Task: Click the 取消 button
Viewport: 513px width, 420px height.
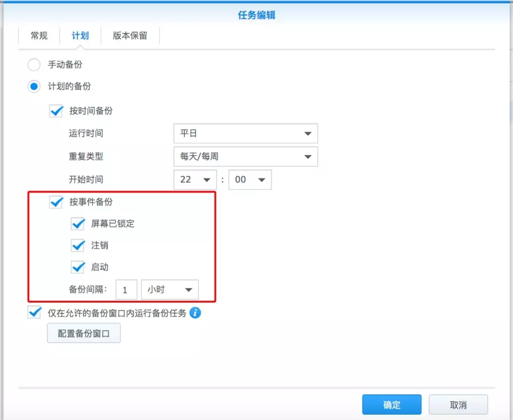Action: [x=458, y=404]
